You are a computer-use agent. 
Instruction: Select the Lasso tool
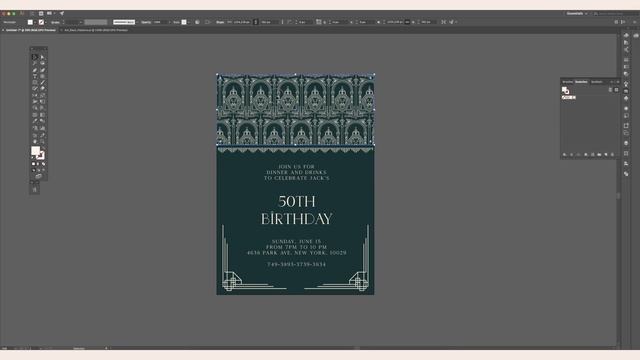tap(42, 63)
